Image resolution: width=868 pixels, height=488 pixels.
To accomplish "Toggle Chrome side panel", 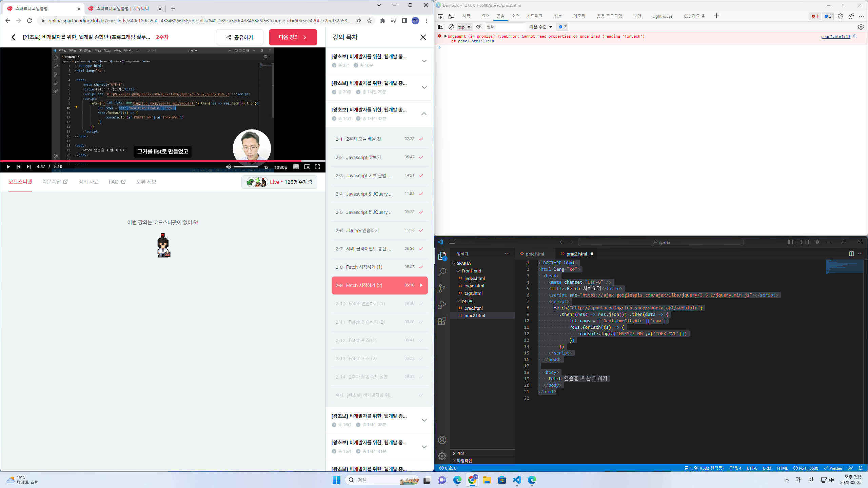I will (405, 21).
